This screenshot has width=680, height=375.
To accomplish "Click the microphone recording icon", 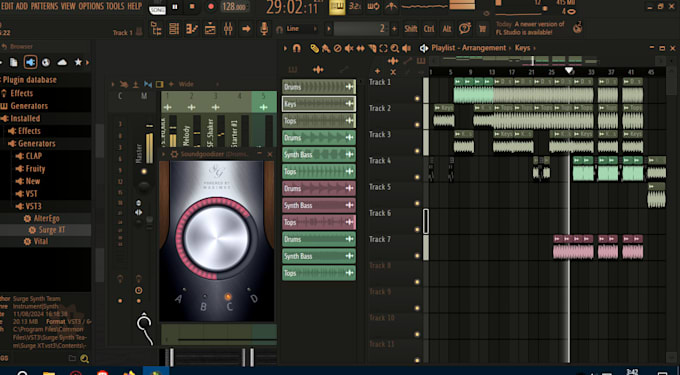I will tap(264, 29).
